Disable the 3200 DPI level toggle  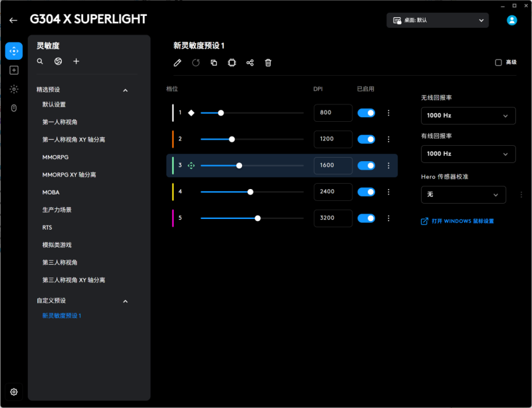(366, 218)
